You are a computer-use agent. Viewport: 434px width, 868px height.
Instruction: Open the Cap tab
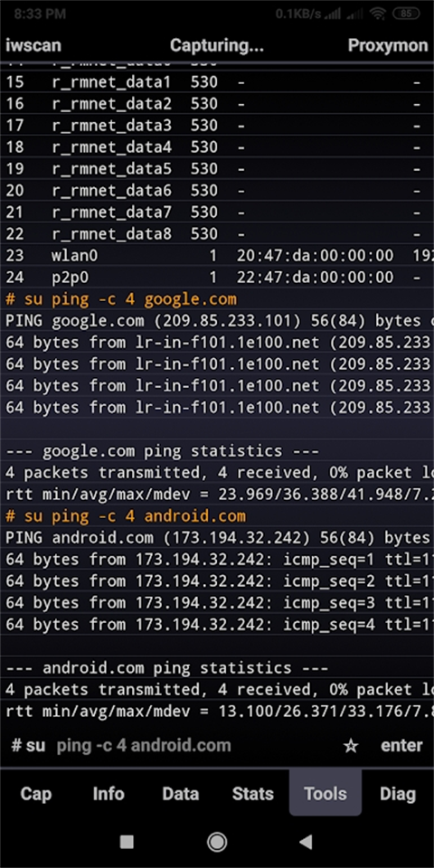pyautogui.click(x=36, y=794)
